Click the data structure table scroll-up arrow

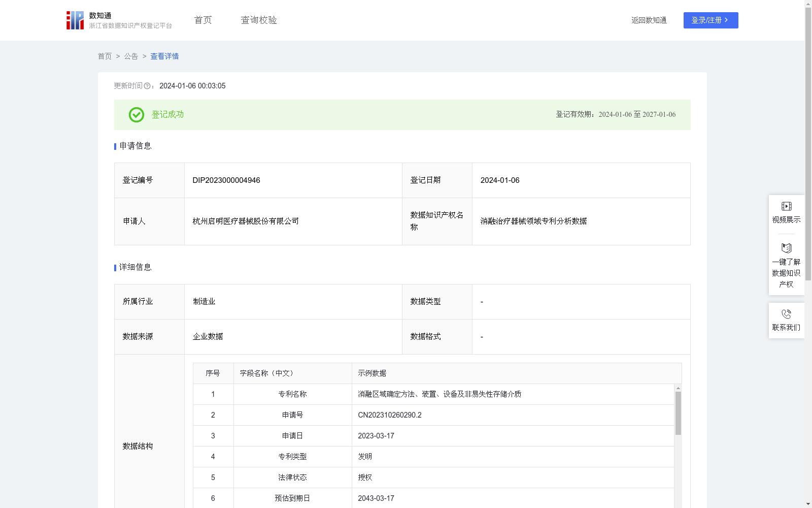678,388
